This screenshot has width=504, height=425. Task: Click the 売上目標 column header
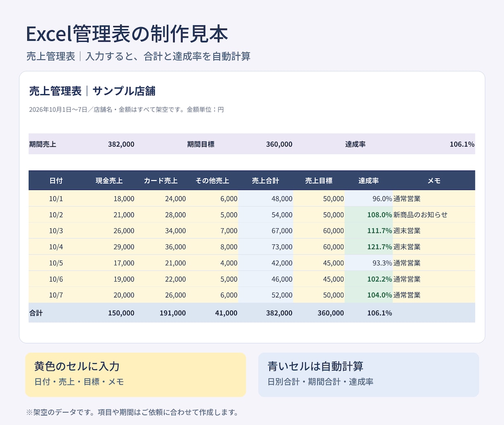click(x=319, y=180)
